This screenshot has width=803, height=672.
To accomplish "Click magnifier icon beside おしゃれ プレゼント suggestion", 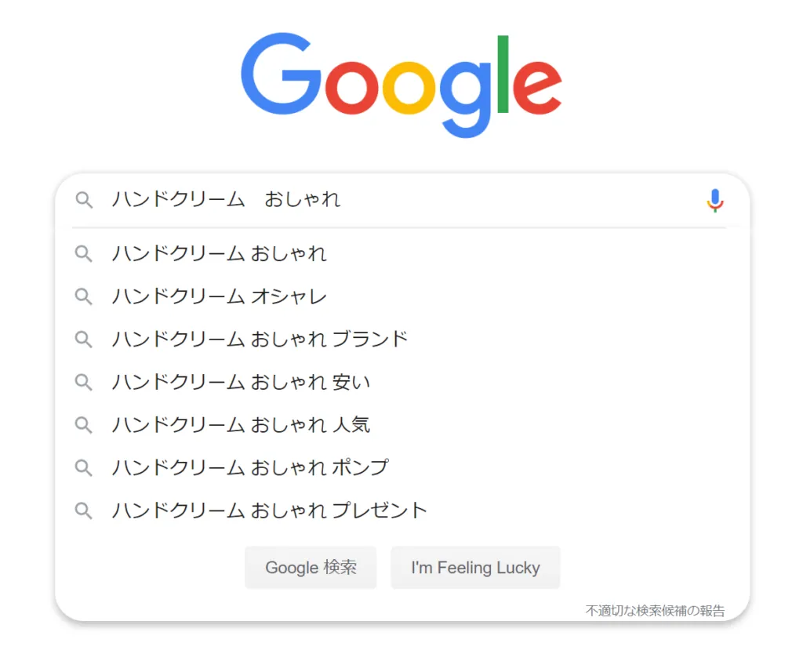I will (x=83, y=510).
